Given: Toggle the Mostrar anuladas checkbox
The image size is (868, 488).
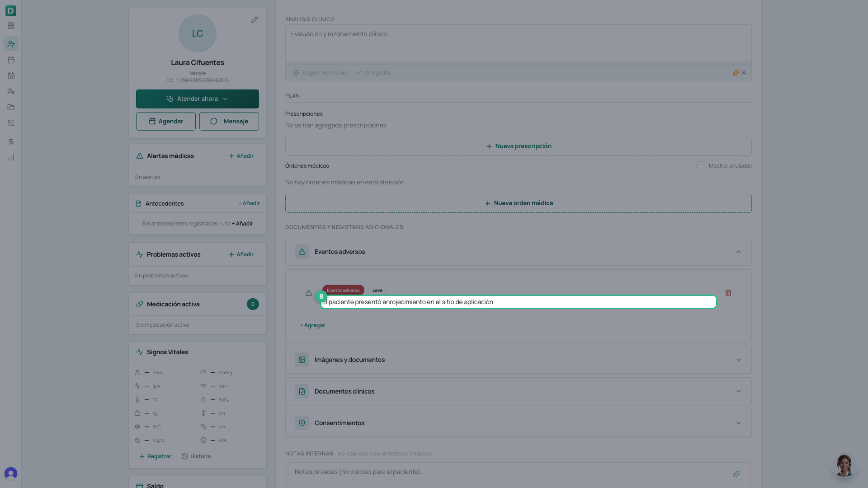Looking at the screenshot, I should pyautogui.click(x=701, y=166).
